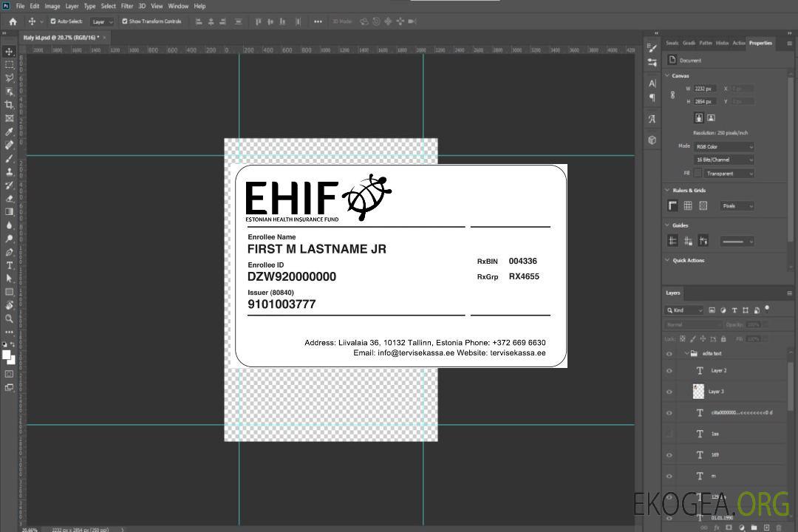
Task: Select the Path Selection tool
Action: pos(9,279)
